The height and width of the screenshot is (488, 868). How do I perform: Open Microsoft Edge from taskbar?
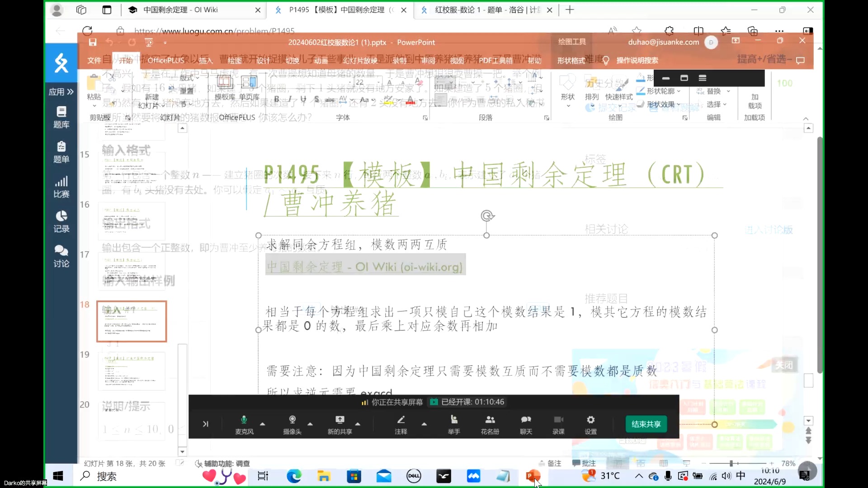point(294,476)
